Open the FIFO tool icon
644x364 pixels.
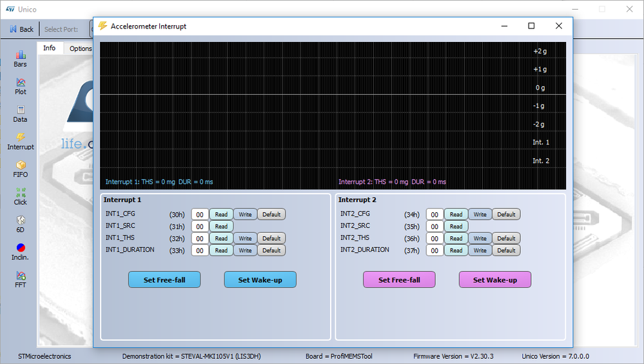click(20, 169)
